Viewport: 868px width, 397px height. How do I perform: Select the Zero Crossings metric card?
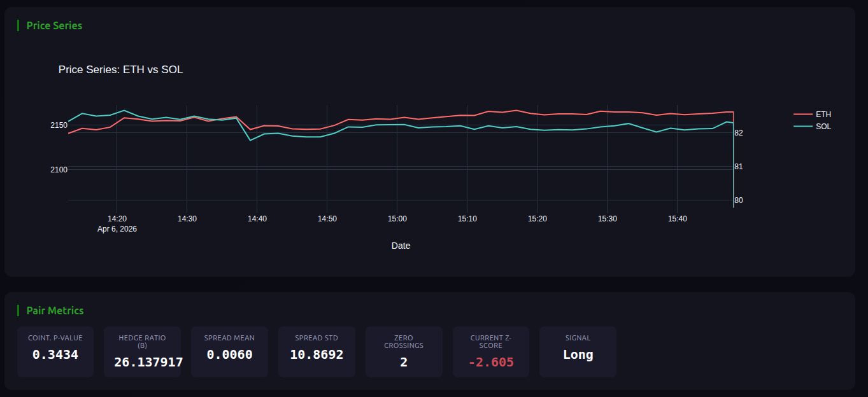[x=404, y=352]
